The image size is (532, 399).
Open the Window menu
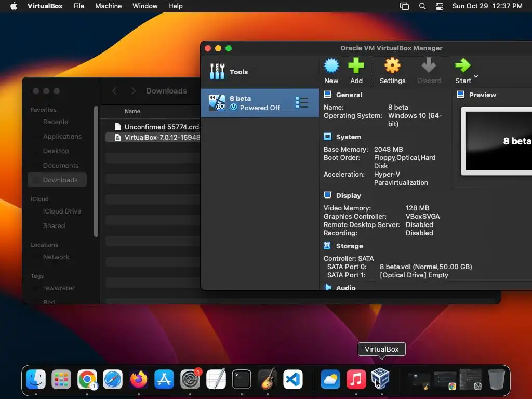(145, 6)
